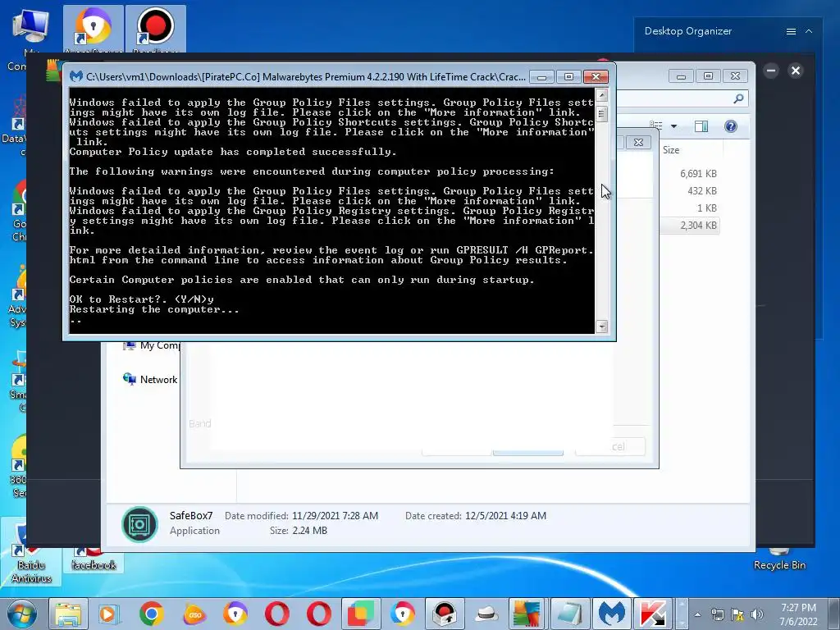Viewport: 840px width, 630px height.
Task: Open Kaspersky icon in the taskbar
Action: click(653, 614)
